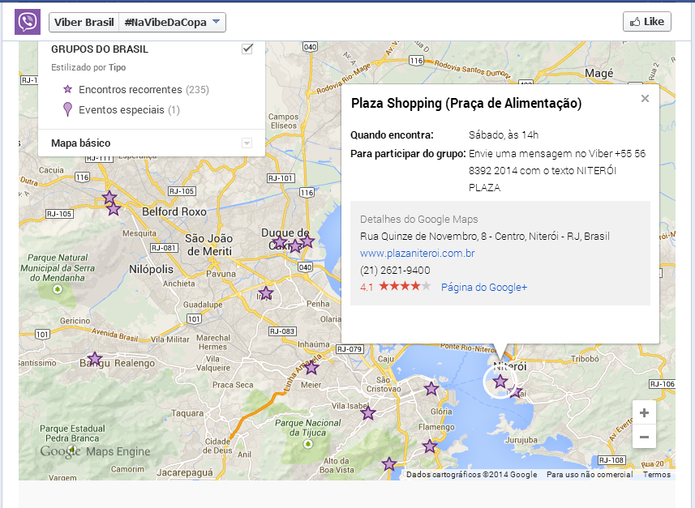695x508 pixels.
Task: Click the red star rating in info window
Action: point(404,286)
